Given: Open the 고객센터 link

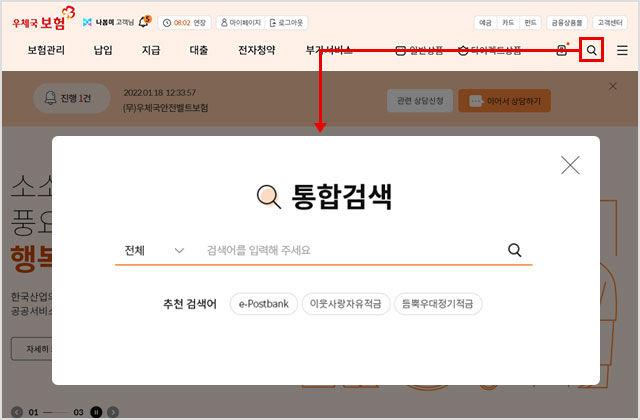Looking at the screenshot, I should (x=610, y=22).
